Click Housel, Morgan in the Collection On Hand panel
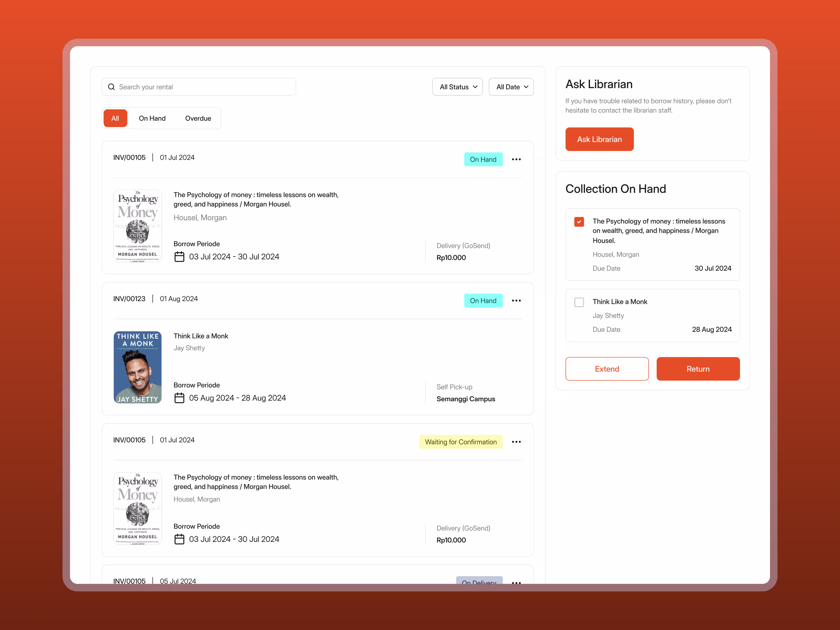 point(616,254)
